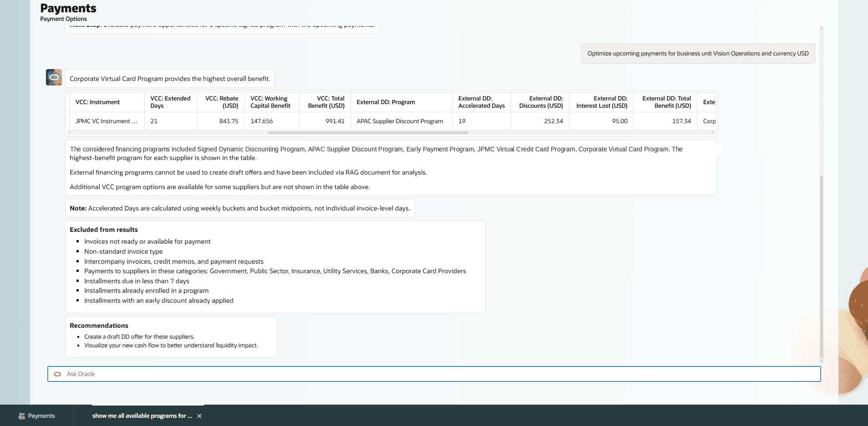Click the 'VCC: Instrument' column header

click(107, 102)
